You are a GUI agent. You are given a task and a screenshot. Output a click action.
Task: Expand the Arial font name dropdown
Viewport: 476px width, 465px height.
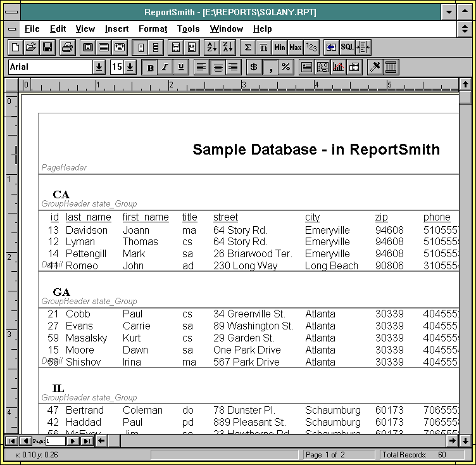pyautogui.click(x=99, y=67)
